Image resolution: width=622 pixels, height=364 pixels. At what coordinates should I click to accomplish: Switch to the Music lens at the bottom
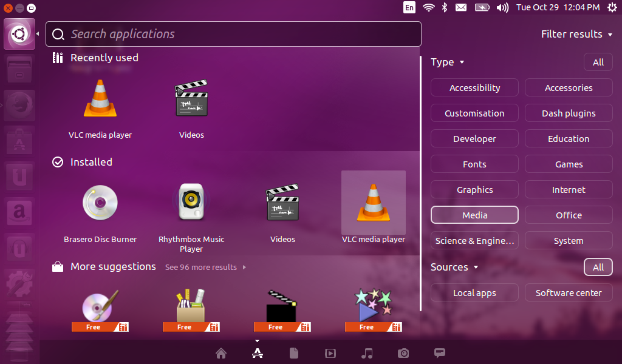367,353
